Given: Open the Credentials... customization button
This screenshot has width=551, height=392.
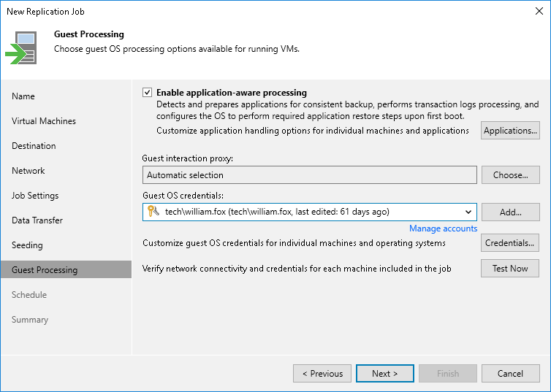Looking at the screenshot, I should coord(510,242).
